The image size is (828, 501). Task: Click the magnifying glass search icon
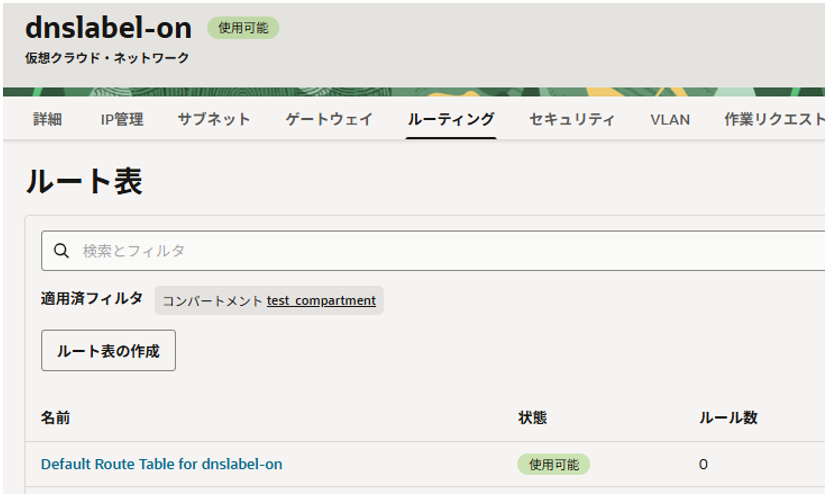point(60,250)
